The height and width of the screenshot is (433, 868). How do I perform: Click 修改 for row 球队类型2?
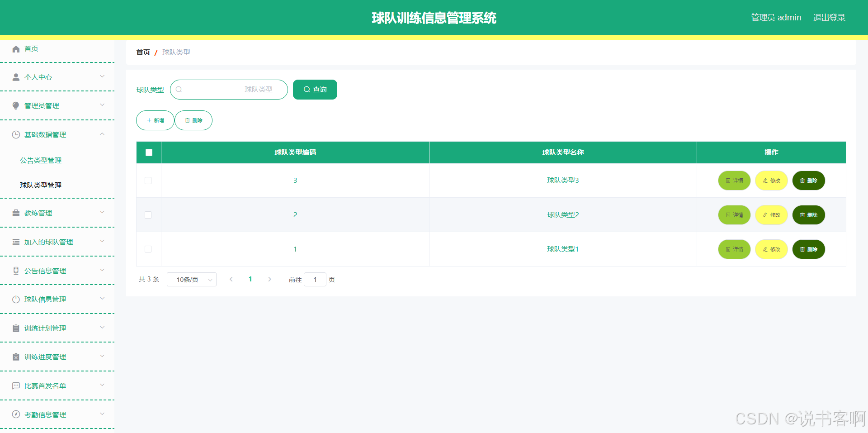pos(771,215)
